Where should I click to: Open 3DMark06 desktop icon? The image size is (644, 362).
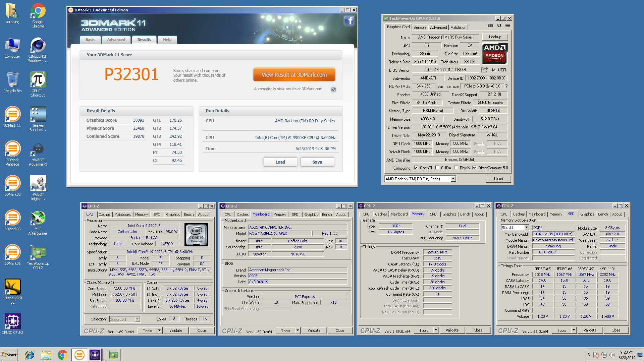[12, 255]
